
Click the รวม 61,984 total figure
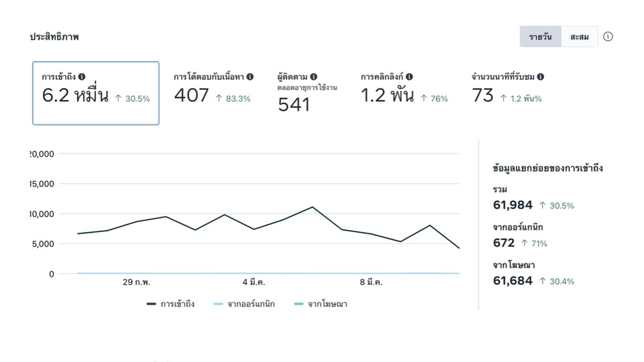tap(513, 205)
